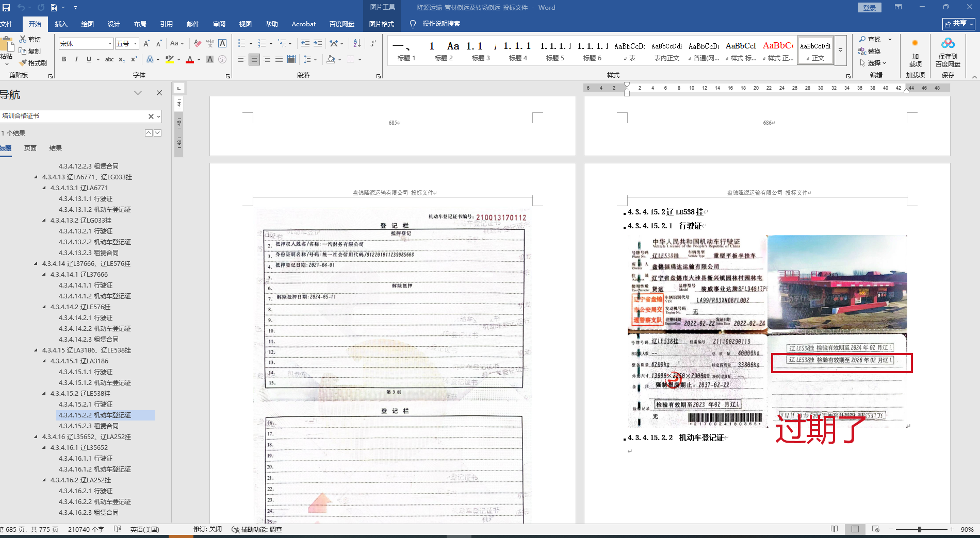Open text effects and typography
The width and height of the screenshot is (980, 538).
150,59
